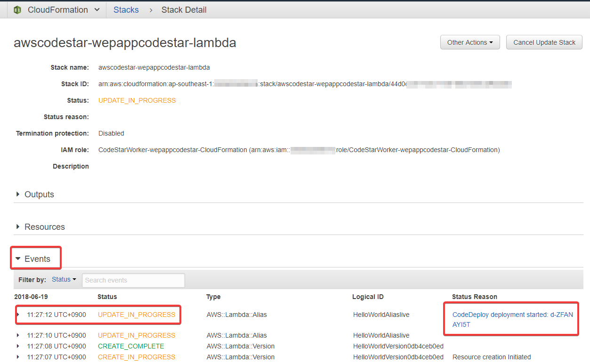The height and width of the screenshot is (364, 590).
Task: Click the CloudFormation cube logo icon
Action: click(x=17, y=10)
